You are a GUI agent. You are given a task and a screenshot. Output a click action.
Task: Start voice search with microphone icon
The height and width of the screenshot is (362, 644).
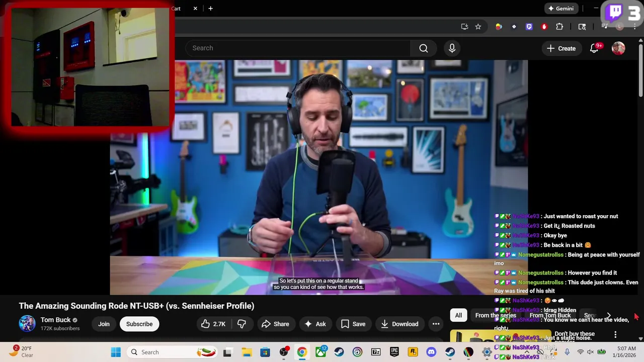pos(452,48)
